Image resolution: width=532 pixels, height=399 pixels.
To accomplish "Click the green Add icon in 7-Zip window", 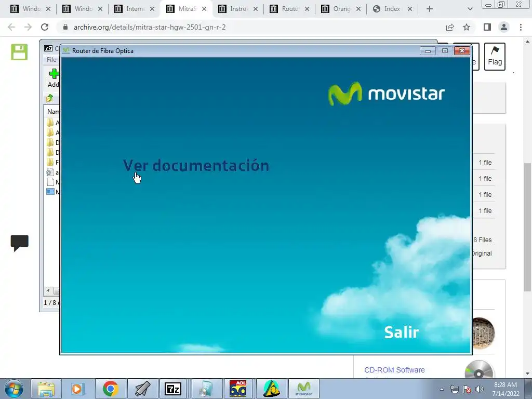I will coord(54,74).
